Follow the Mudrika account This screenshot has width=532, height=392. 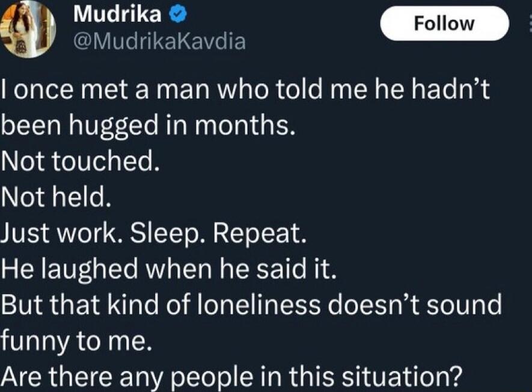[x=444, y=24]
